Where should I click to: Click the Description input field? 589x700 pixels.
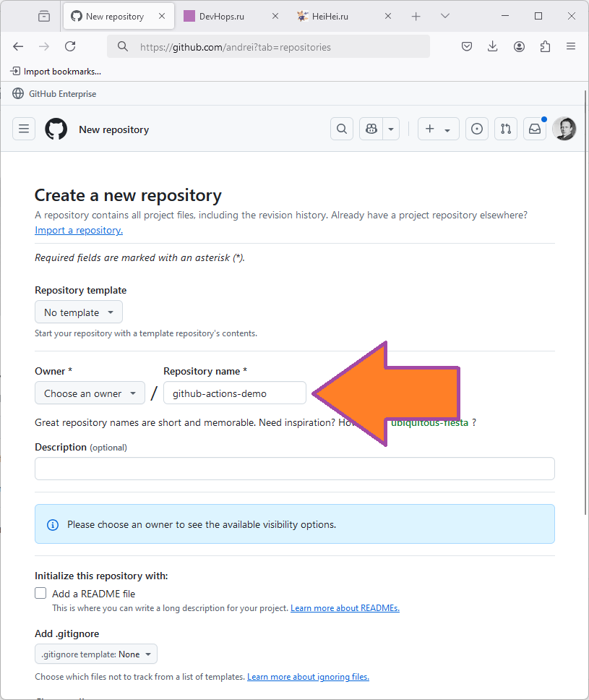point(295,469)
